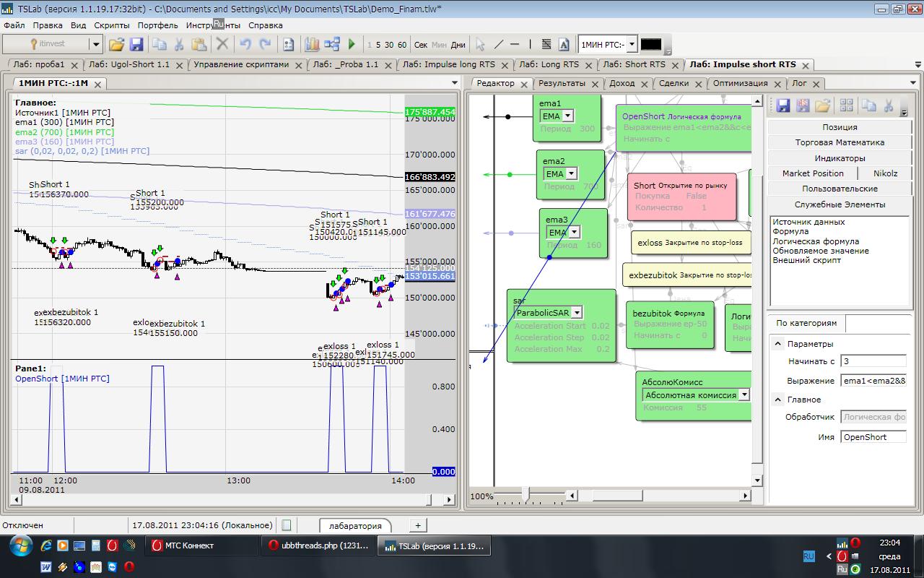Select the diagonal line drawing tool

coord(498,45)
